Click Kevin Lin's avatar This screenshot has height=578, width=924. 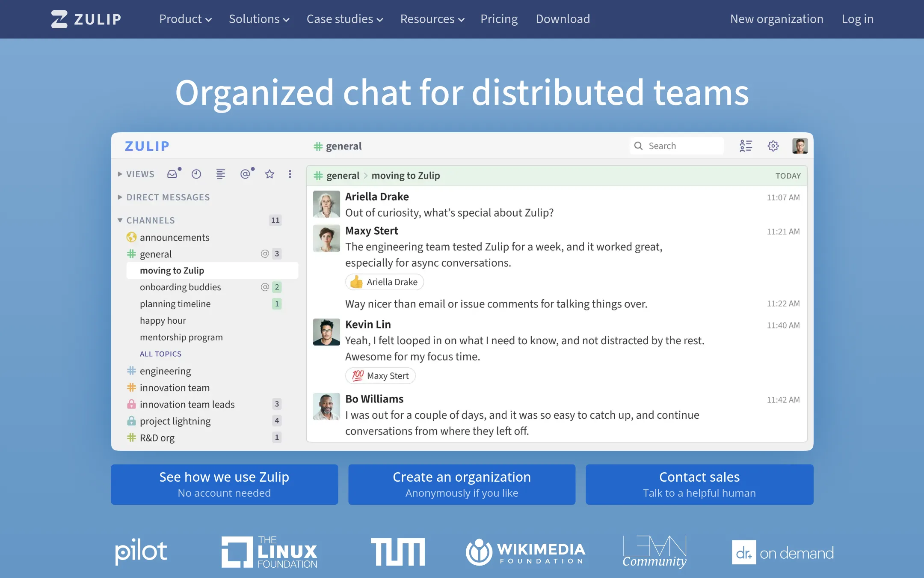click(326, 332)
